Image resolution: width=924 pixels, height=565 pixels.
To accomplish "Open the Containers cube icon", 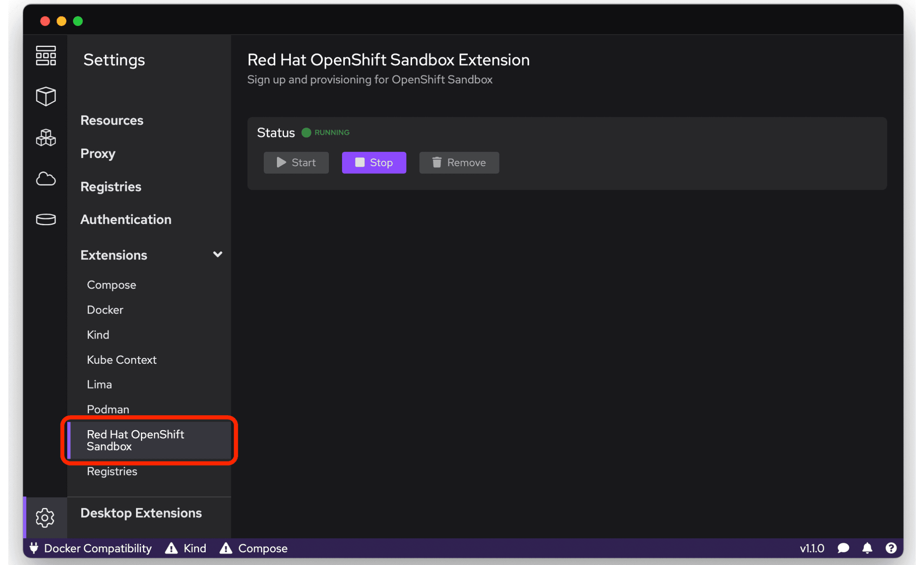I will (x=46, y=97).
